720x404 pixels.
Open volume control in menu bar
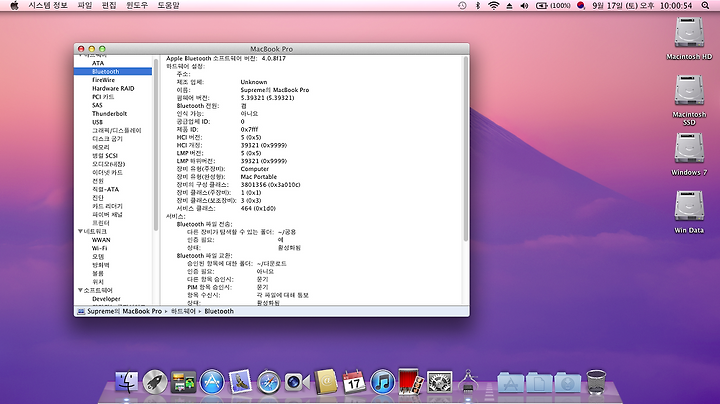pyautogui.click(x=524, y=6)
